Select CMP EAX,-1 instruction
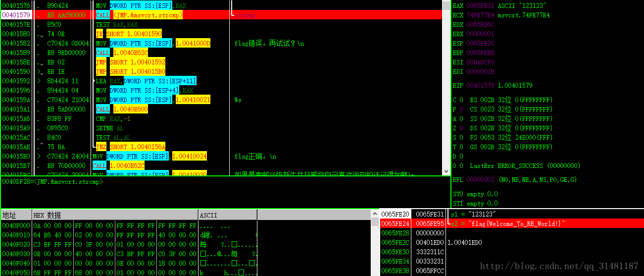This screenshot has height=276, width=644. [x=113, y=119]
